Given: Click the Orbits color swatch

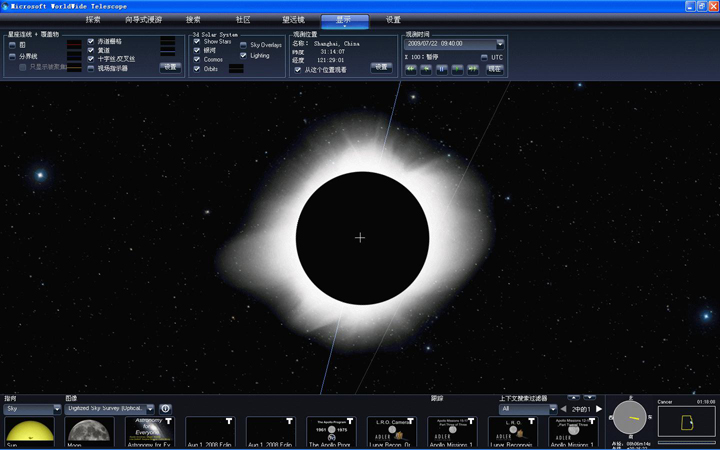Looking at the screenshot, I should (236, 69).
